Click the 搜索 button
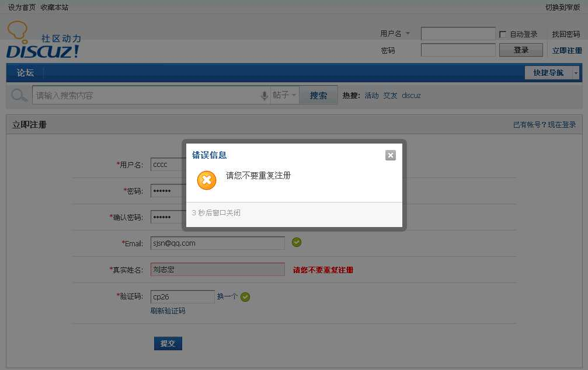 [318, 95]
